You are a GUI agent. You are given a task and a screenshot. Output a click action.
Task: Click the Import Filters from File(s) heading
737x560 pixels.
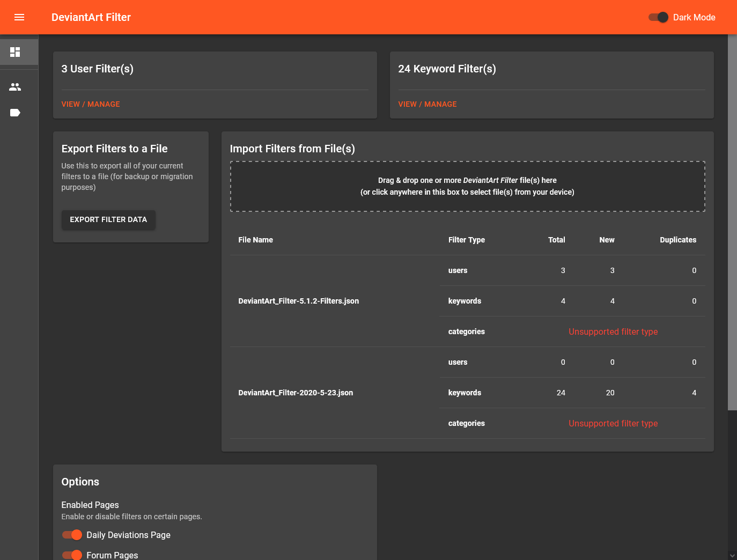292,149
